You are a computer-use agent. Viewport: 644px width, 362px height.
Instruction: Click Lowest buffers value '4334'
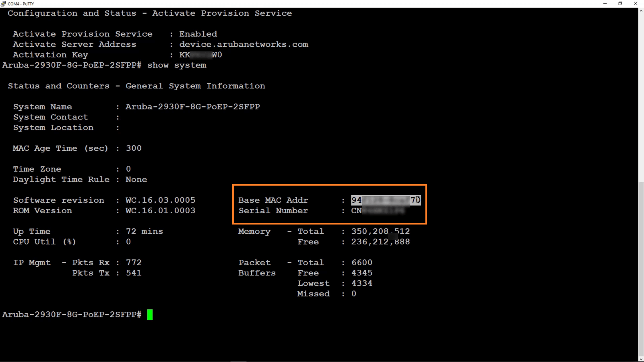pos(362,283)
